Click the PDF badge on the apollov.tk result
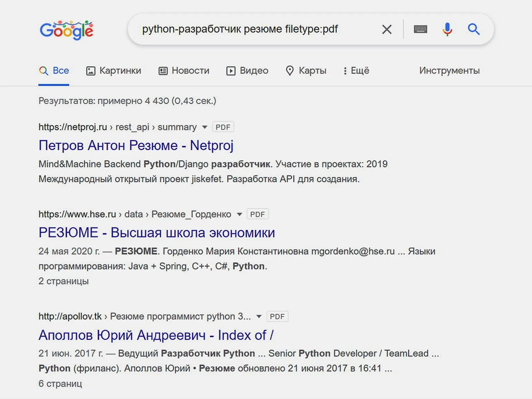 (x=277, y=316)
